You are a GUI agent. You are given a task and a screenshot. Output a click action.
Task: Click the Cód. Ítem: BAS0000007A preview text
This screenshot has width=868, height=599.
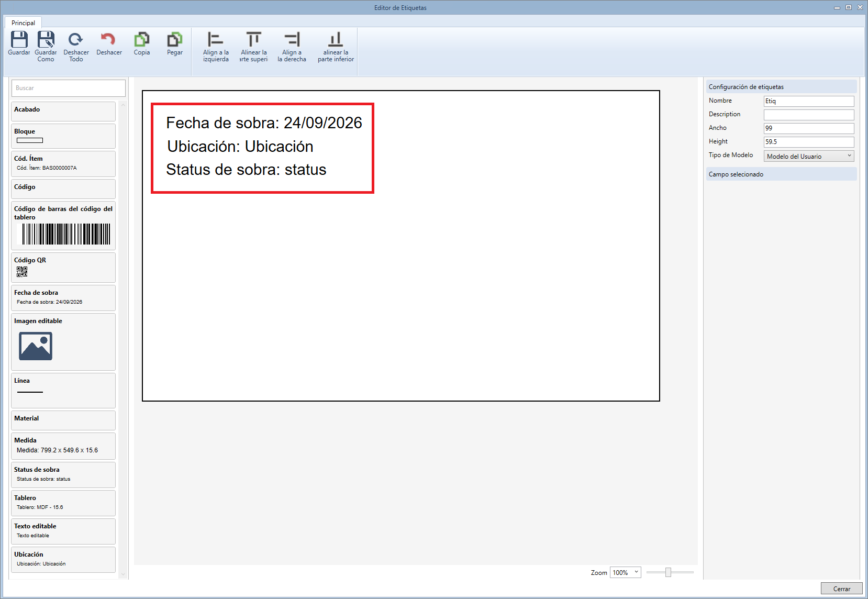pos(47,168)
